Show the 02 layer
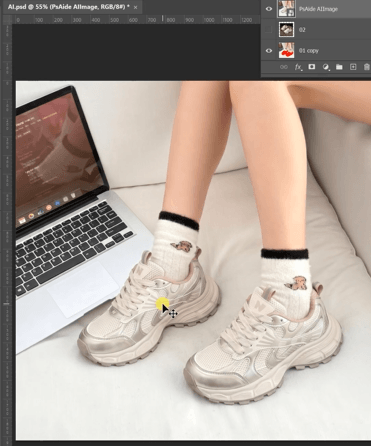The height and width of the screenshot is (446, 371). 269,30
